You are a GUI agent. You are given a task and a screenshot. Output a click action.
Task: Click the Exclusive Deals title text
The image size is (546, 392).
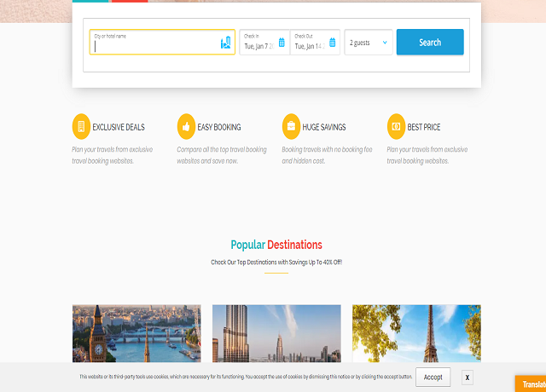click(x=119, y=127)
